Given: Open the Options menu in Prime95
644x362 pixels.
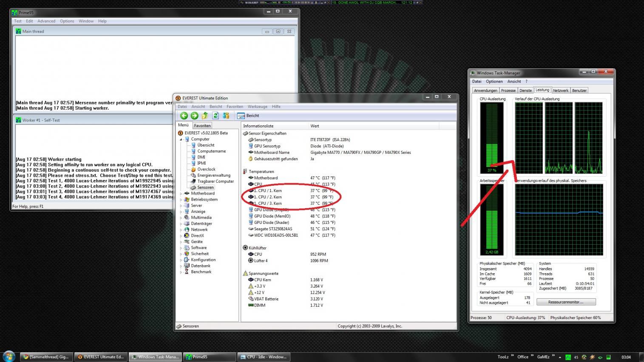Looking at the screenshot, I should (67, 21).
